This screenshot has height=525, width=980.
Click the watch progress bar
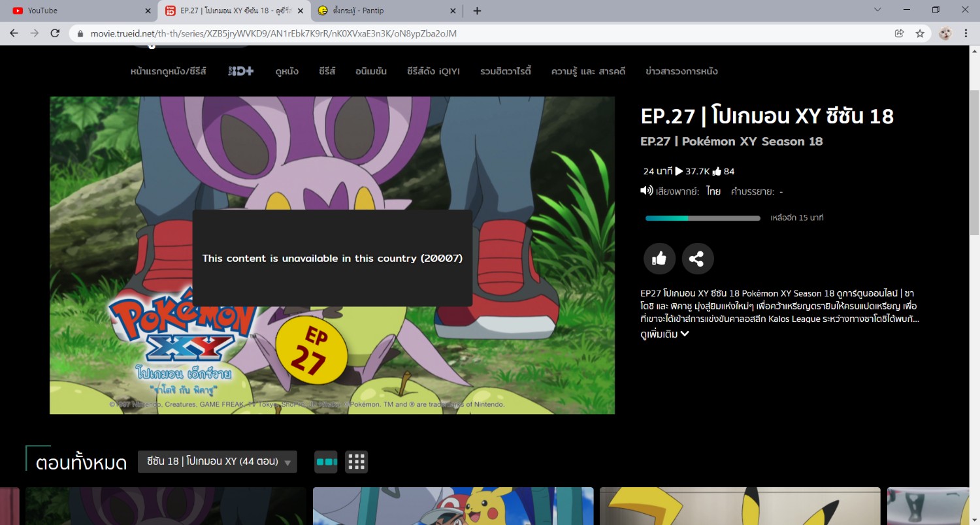703,218
